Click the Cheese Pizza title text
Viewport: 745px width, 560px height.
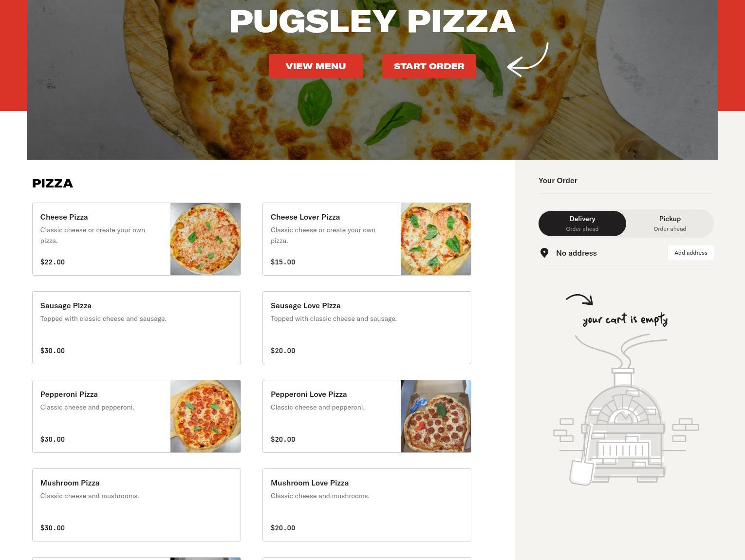click(x=64, y=217)
